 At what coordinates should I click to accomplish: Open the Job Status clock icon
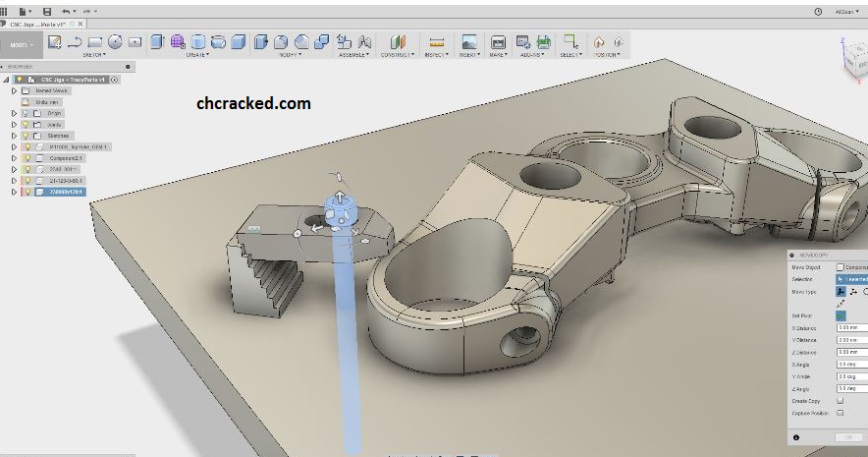(818, 11)
